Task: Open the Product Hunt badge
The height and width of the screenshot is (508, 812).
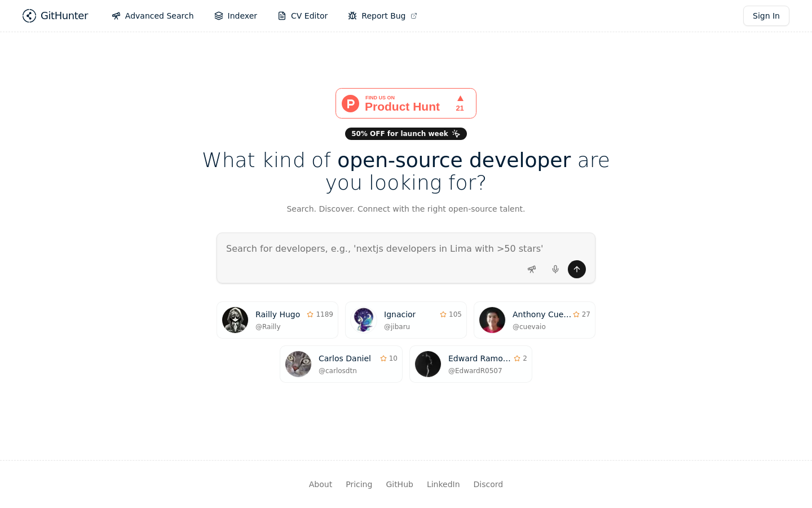Action: coord(406,103)
